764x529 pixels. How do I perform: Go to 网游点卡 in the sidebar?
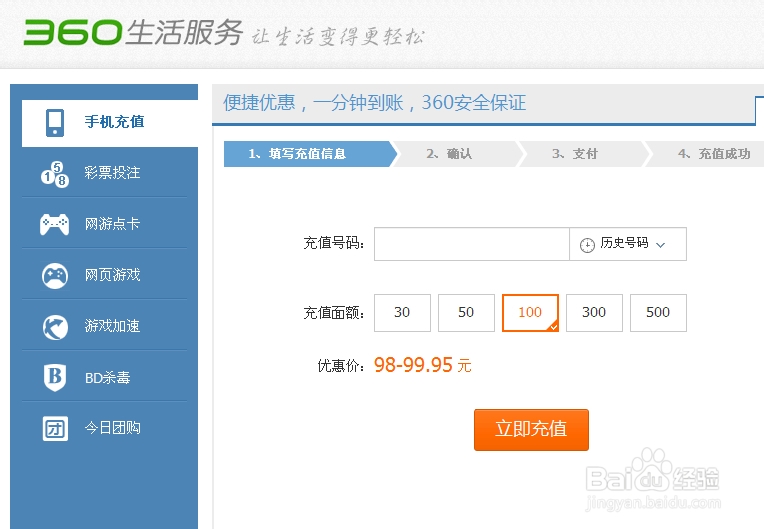(104, 224)
